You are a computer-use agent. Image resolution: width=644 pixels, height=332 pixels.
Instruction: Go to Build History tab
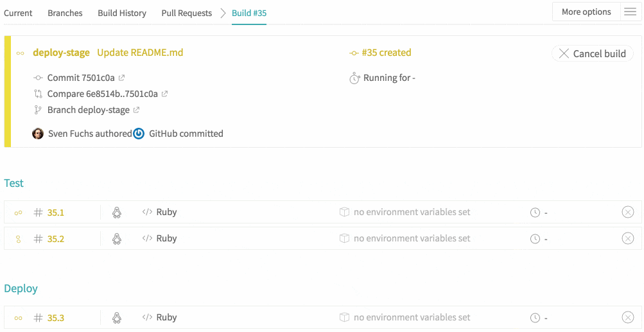coord(122,13)
